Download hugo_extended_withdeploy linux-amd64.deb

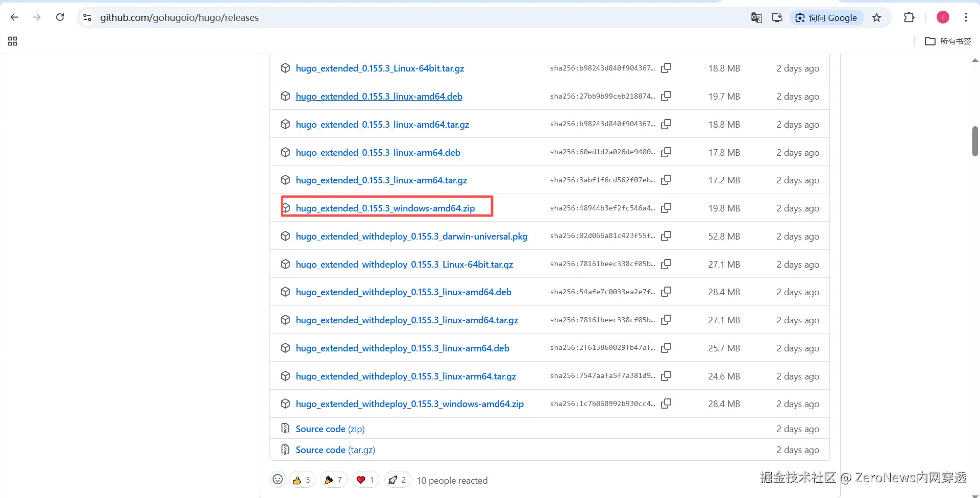[x=403, y=292]
